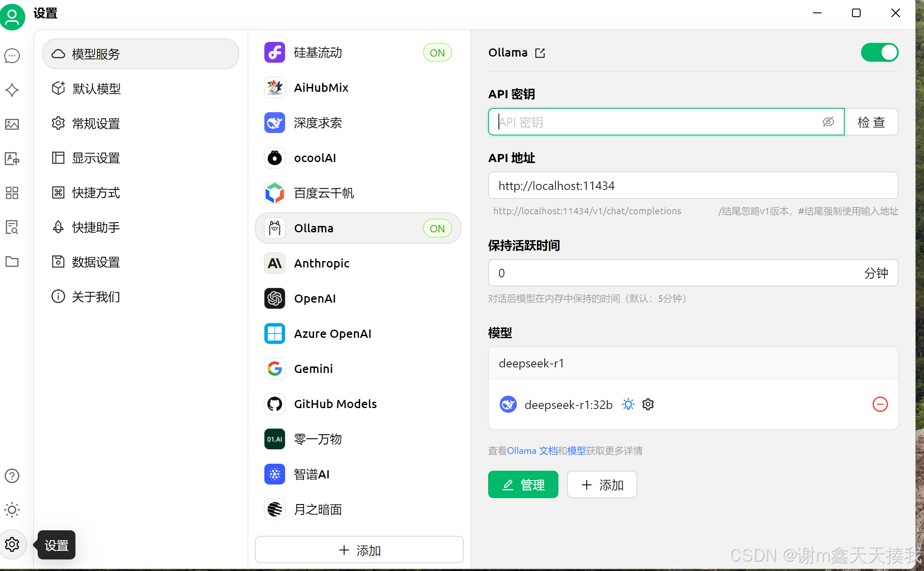Switch theme with the sun icon
The height and width of the screenshot is (571, 924).
pos(12,510)
